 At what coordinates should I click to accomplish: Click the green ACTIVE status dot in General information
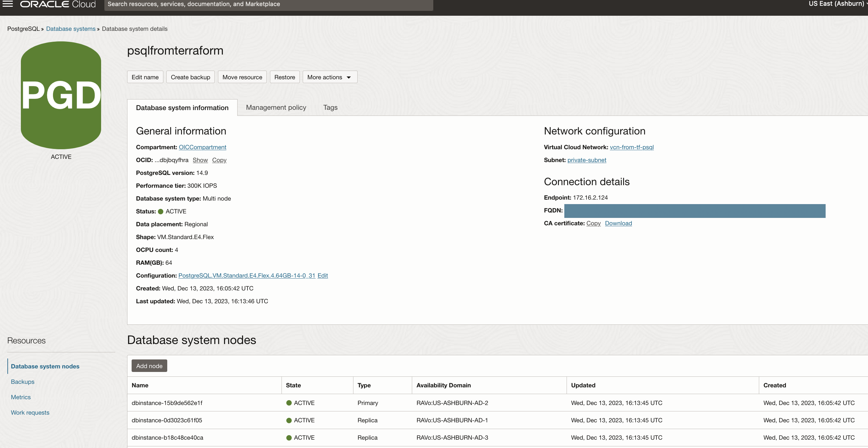click(x=161, y=211)
